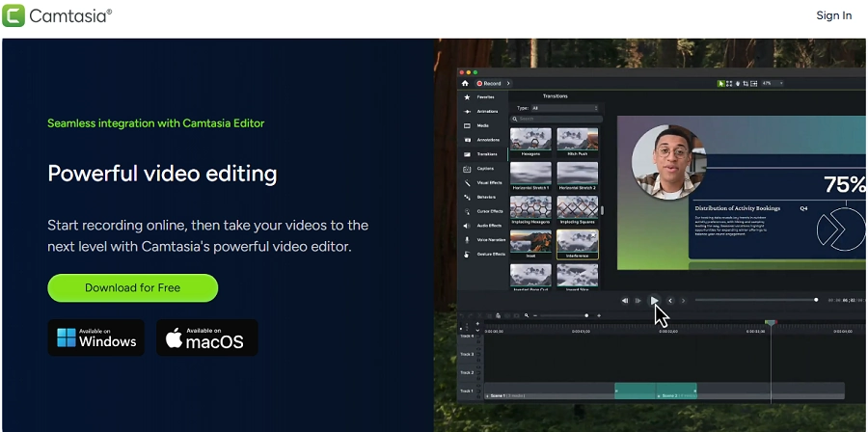Open the Voice Narration microphone tab
Viewport: 868px width, 432px height.
482,240
